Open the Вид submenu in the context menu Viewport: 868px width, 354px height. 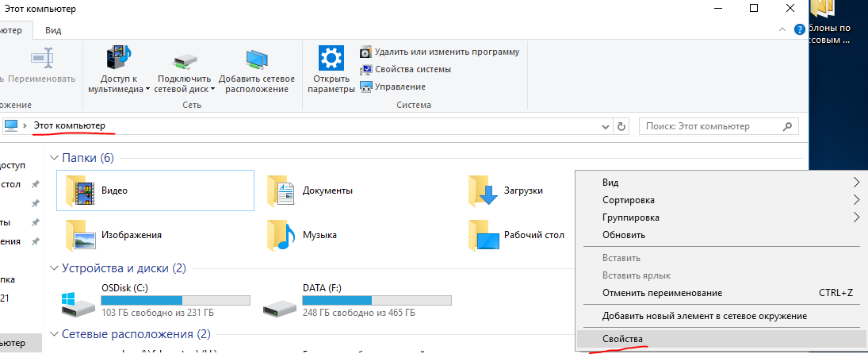pos(721,183)
